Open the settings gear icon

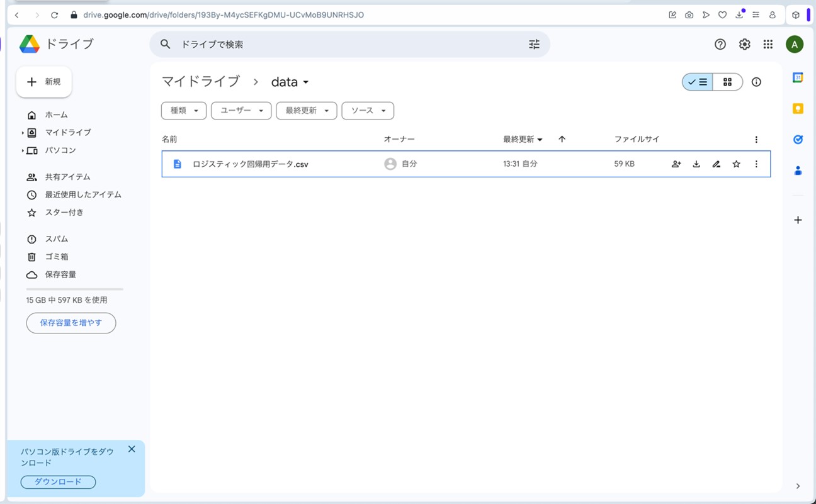tap(744, 44)
